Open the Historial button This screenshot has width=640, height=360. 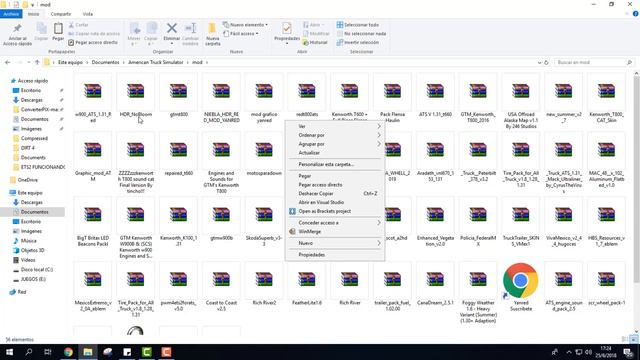coord(315,42)
